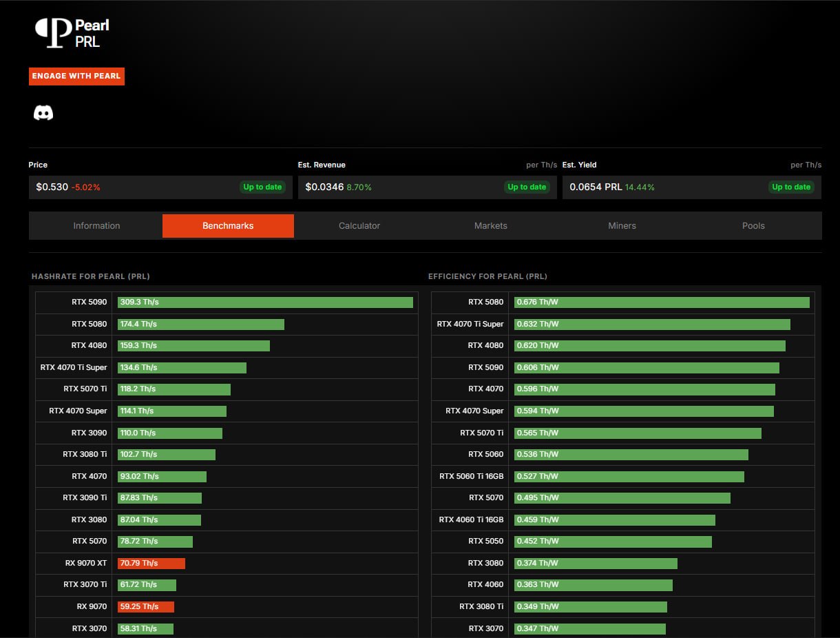Switch to the Information tab
Screen dimensions: 840x638
click(96, 226)
